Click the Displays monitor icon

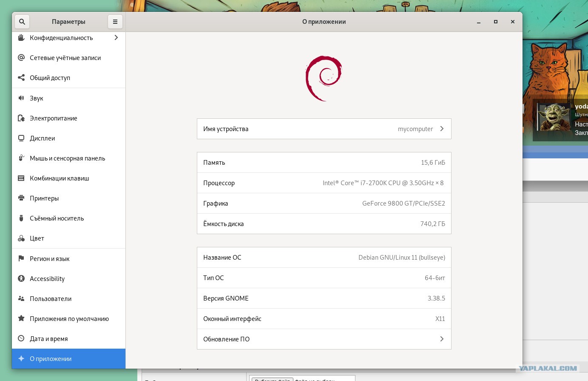[21, 138]
